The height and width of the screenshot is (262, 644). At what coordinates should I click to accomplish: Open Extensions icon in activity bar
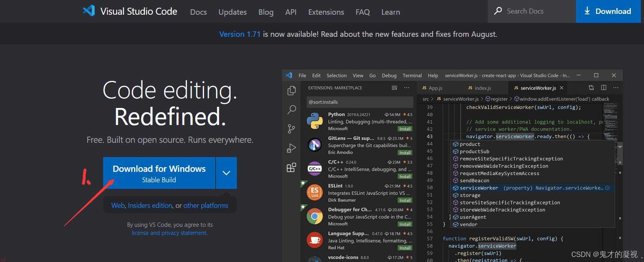pyautogui.click(x=291, y=167)
